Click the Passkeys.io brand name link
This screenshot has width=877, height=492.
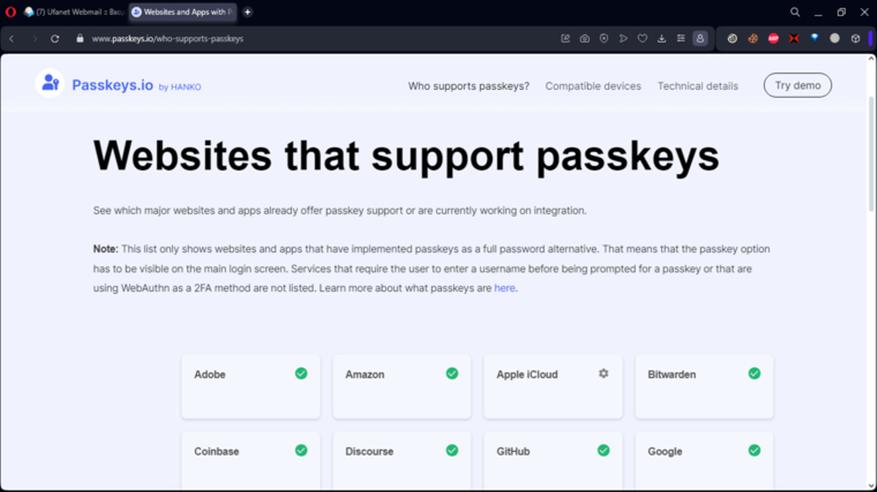[x=112, y=85]
